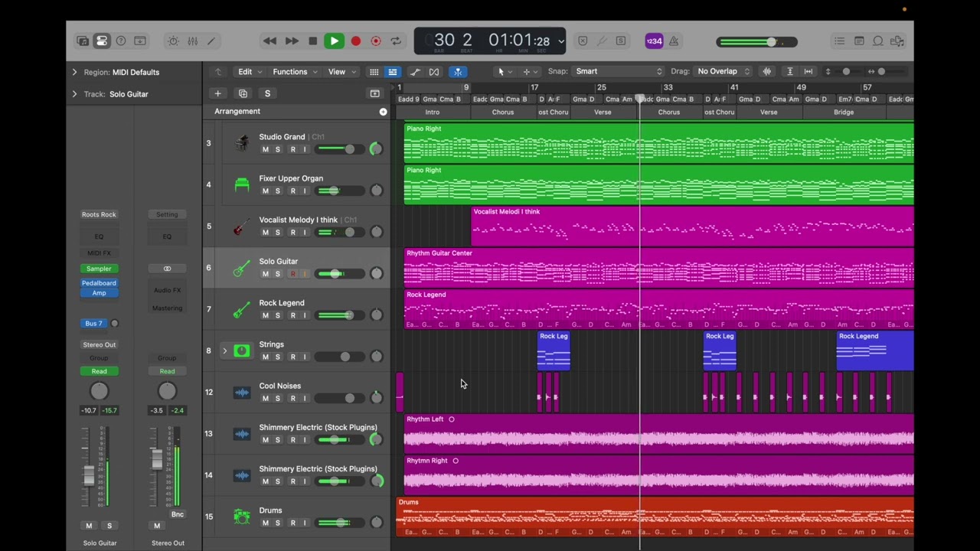Mute the Studio Grand track
980x551 pixels.
coord(266,149)
